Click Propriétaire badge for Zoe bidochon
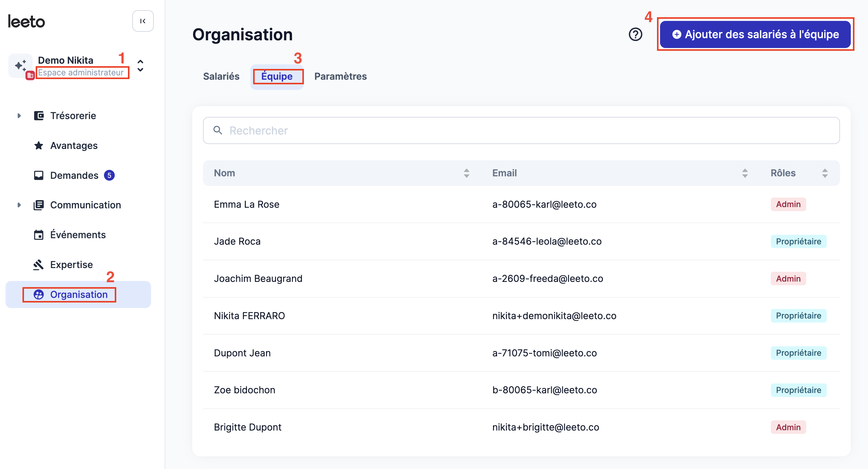This screenshot has height=469, width=868. click(798, 390)
